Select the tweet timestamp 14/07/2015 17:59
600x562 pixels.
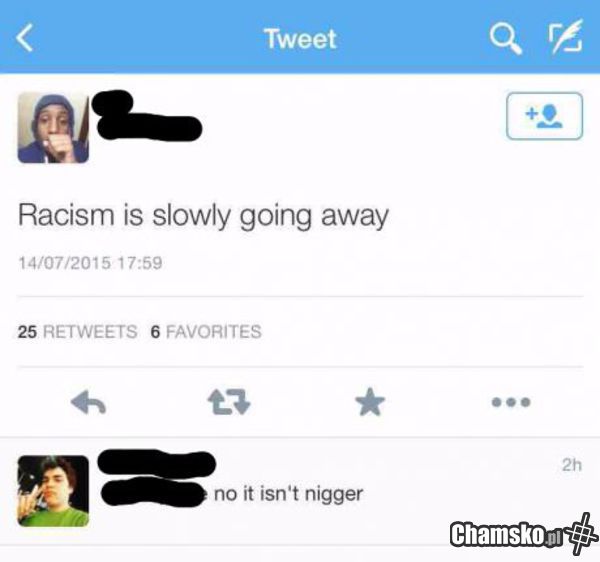90,263
